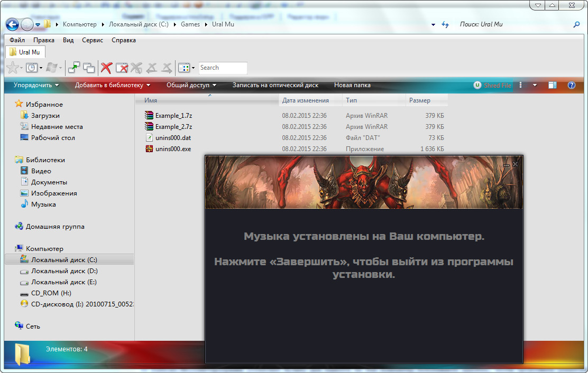Open the Справка menu
This screenshot has width=588, height=373.
[x=124, y=40]
